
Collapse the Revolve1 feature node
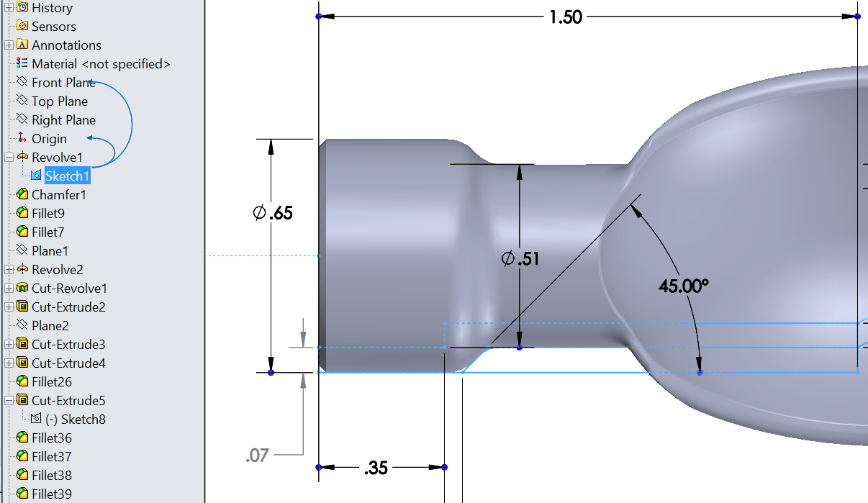point(9,157)
